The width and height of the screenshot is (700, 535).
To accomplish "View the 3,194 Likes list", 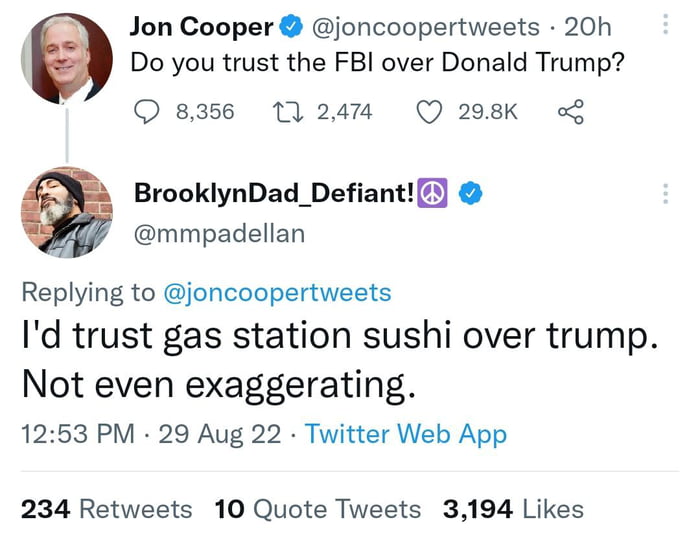I will tap(513, 508).
